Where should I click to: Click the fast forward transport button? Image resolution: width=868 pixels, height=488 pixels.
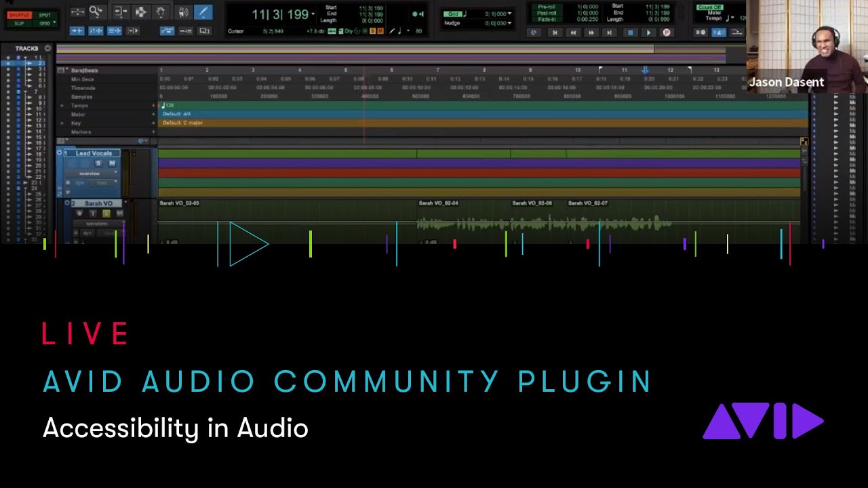point(591,33)
